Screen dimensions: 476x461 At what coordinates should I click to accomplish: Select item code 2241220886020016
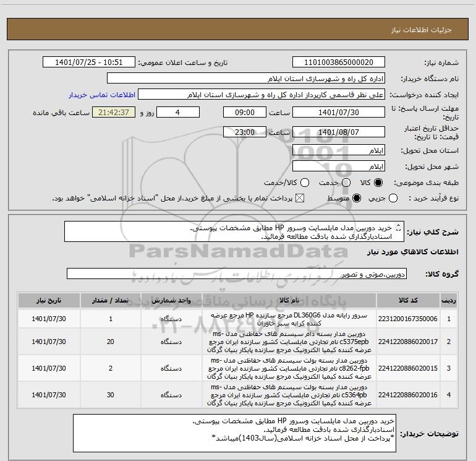[x=408, y=395]
